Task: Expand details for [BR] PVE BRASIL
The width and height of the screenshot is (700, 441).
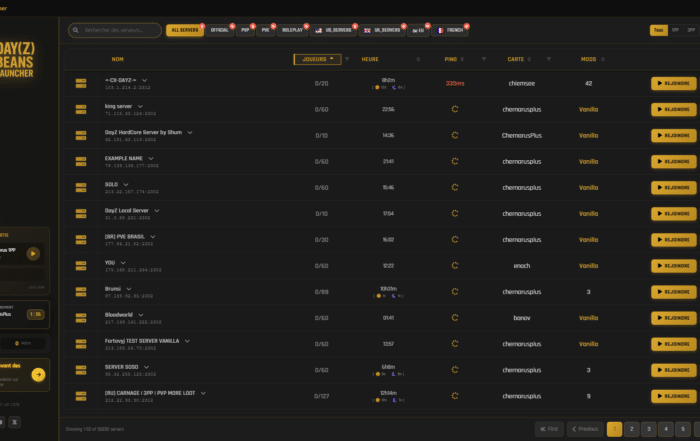Action: 153,237
